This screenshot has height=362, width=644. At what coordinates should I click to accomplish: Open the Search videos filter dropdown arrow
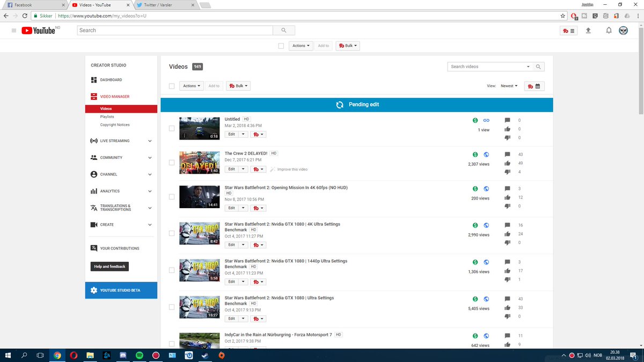coord(528,67)
